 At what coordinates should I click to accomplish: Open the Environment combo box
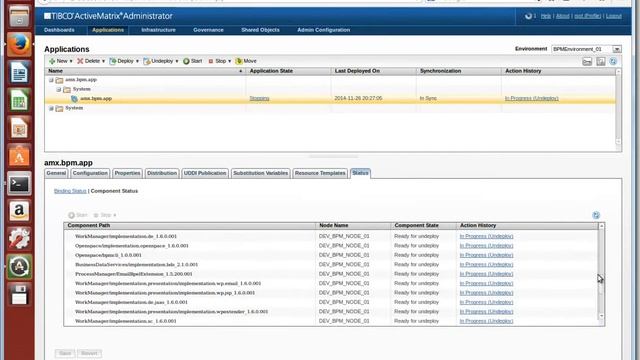point(586,49)
